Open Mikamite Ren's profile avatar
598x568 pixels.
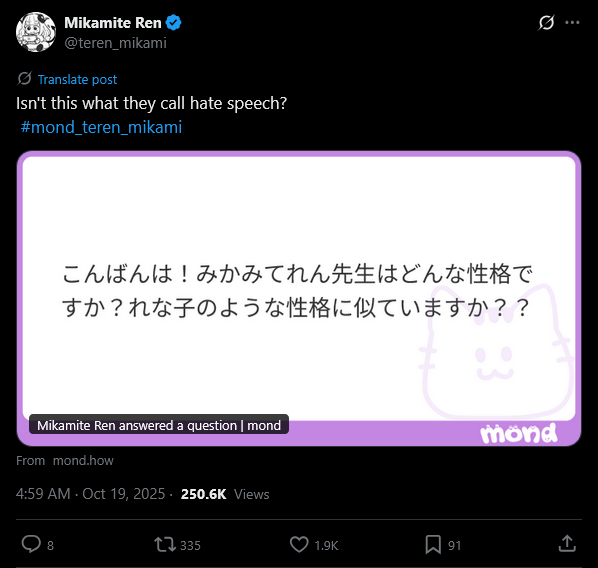pos(36,32)
